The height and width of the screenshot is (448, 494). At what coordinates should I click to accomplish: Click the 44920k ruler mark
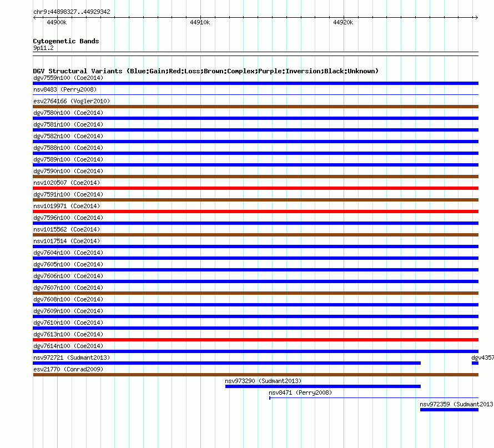[343, 22]
